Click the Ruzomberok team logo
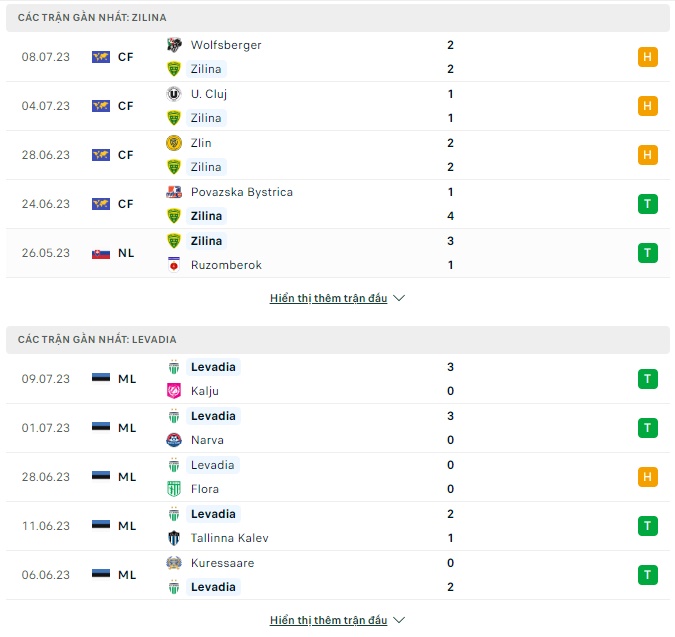The image size is (675, 637). click(174, 265)
